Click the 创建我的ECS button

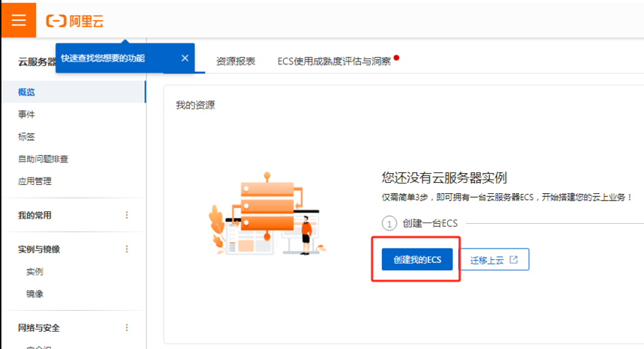[x=417, y=259]
